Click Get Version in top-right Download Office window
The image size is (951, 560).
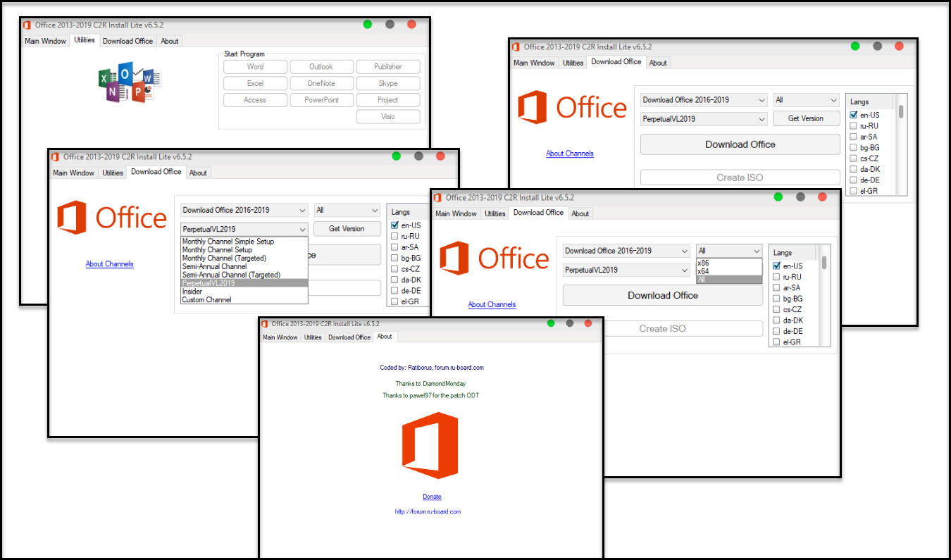pos(806,118)
